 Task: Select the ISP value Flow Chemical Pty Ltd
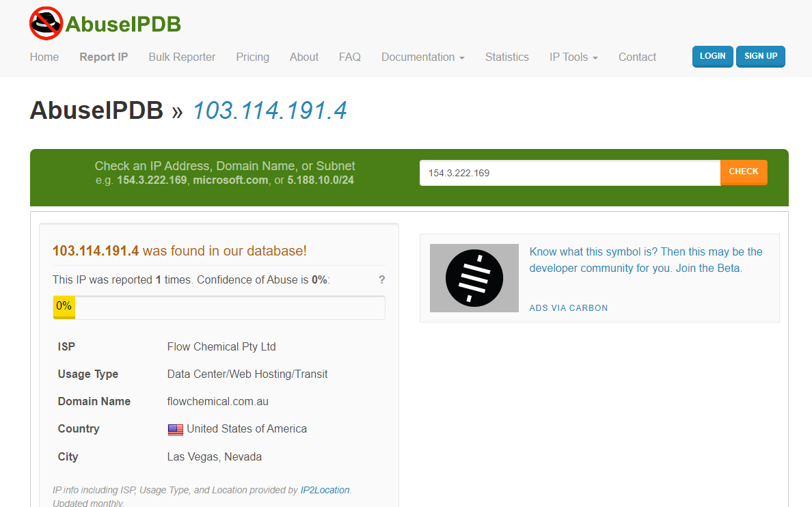[221, 347]
